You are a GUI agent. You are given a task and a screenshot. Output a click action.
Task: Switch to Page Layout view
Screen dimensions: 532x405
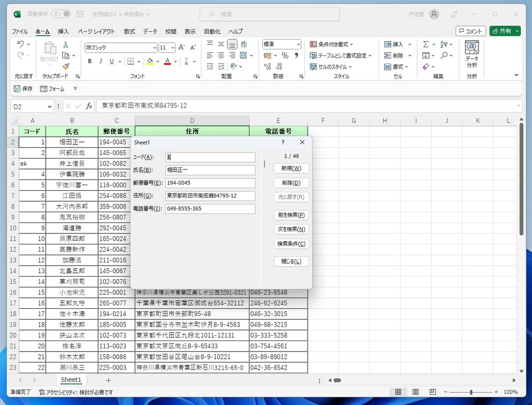[416, 392]
